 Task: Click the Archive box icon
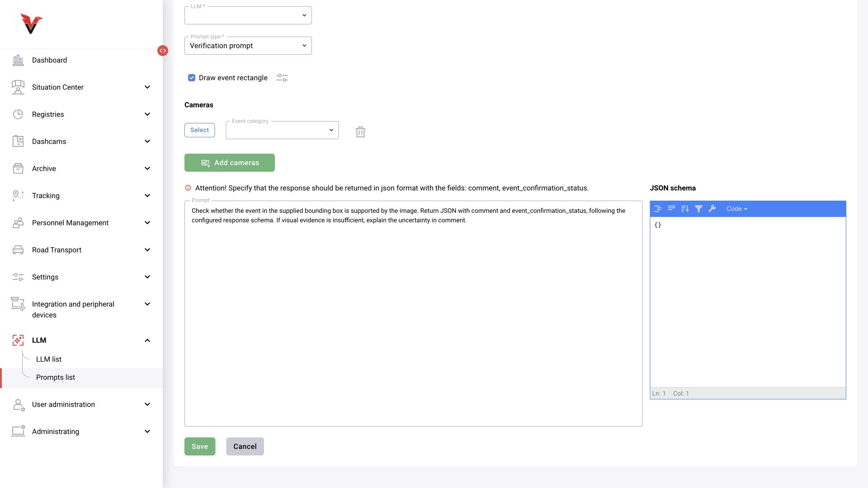coord(18,169)
